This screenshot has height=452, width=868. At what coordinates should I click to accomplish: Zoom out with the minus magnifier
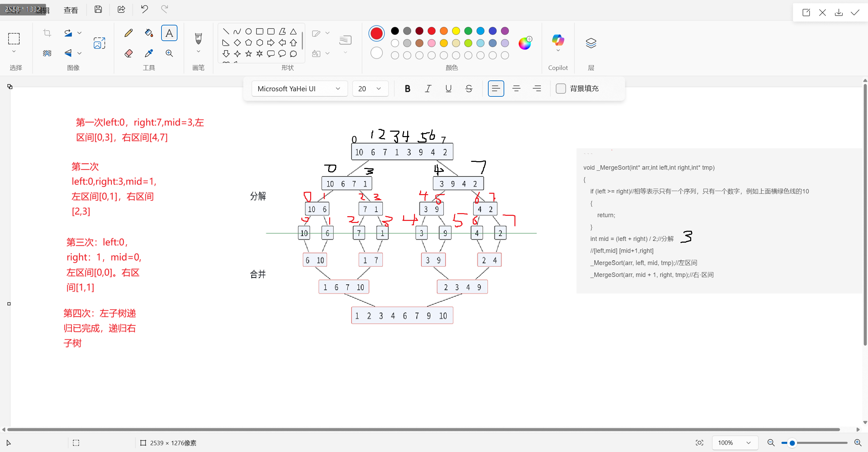pyautogui.click(x=771, y=443)
